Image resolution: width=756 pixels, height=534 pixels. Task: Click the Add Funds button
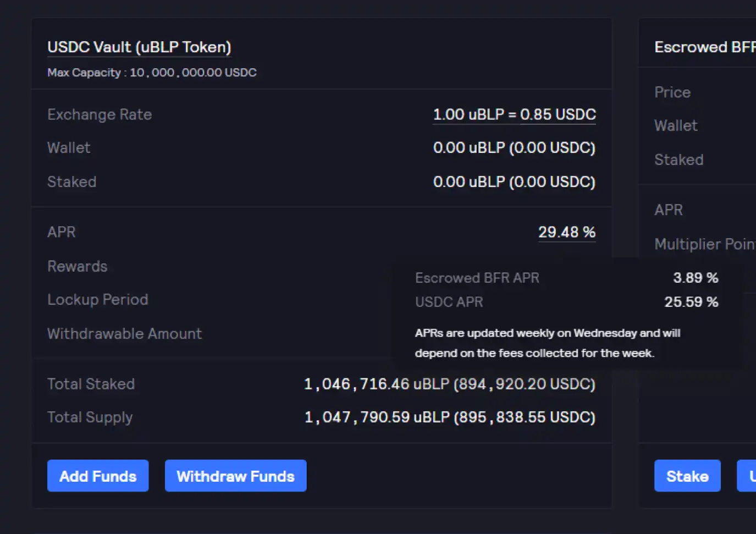98,476
